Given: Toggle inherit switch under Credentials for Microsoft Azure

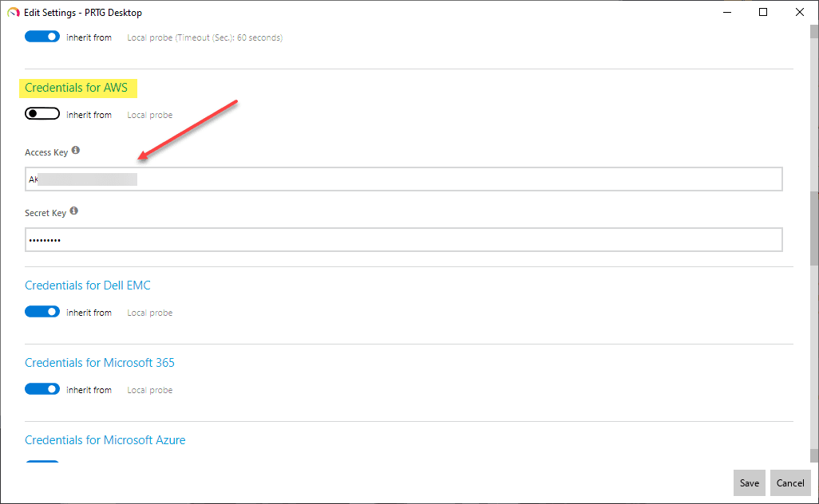Looking at the screenshot, I should 42,462.
